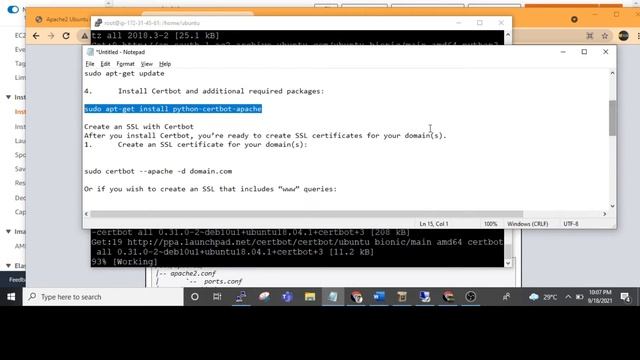Reload the page in Chrome

(x=66, y=36)
